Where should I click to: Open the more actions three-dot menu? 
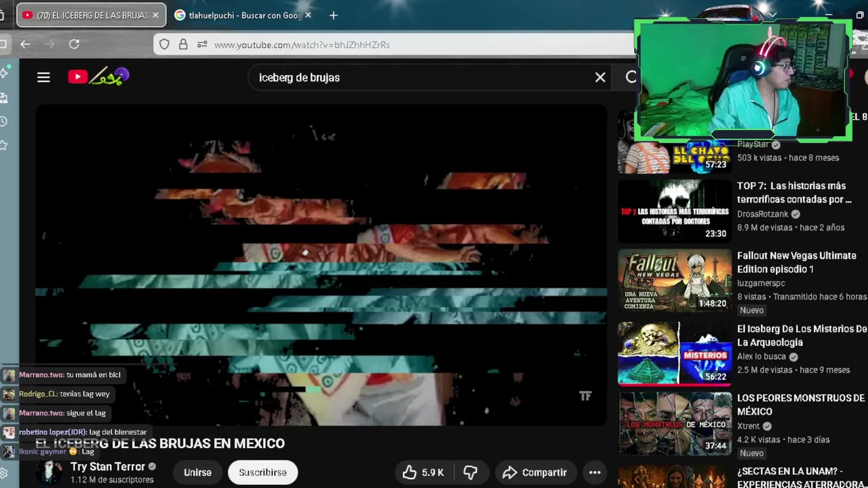click(x=595, y=472)
